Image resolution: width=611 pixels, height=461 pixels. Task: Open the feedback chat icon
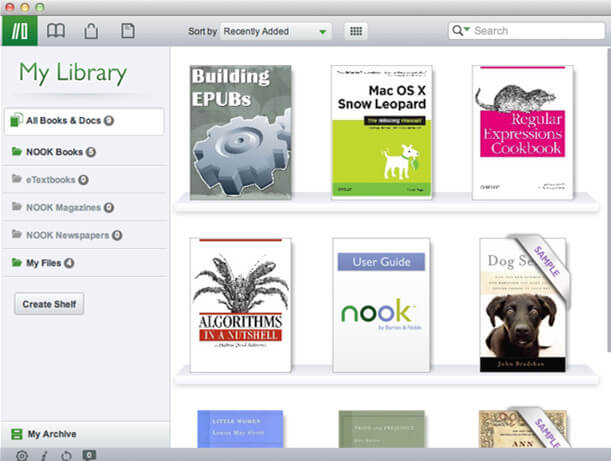[x=89, y=455]
